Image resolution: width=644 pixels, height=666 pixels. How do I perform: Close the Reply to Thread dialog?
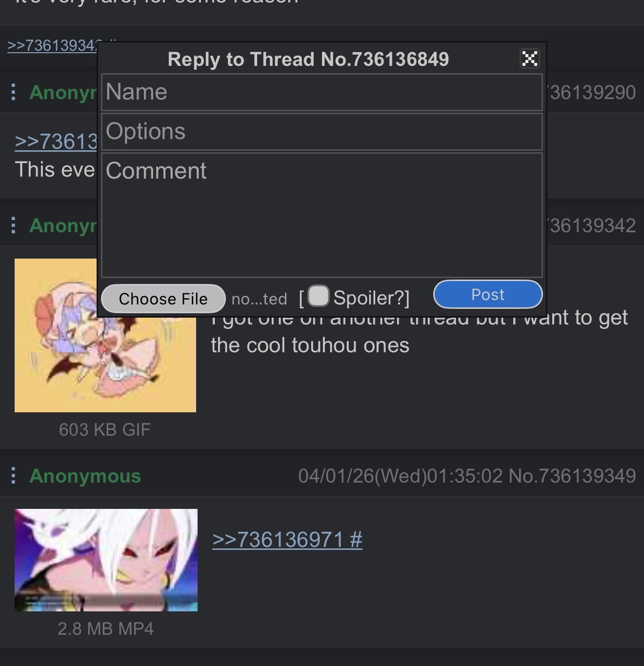pos(529,59)
